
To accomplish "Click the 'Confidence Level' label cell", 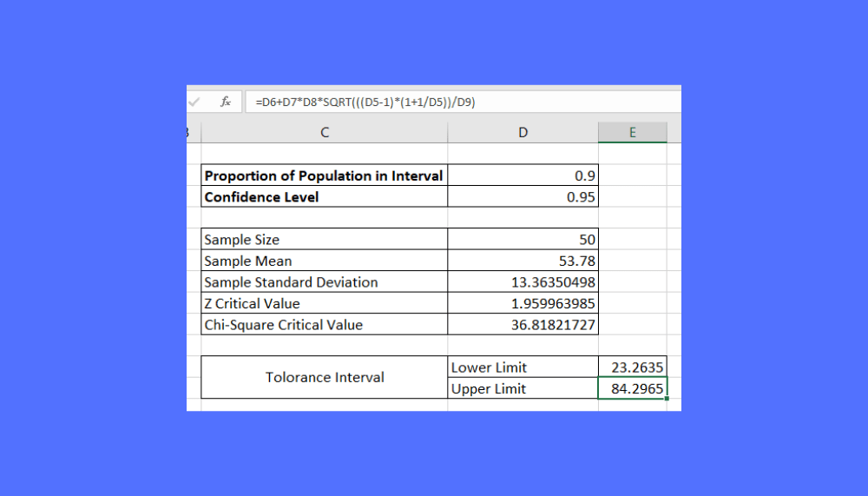I will (325, 196).
